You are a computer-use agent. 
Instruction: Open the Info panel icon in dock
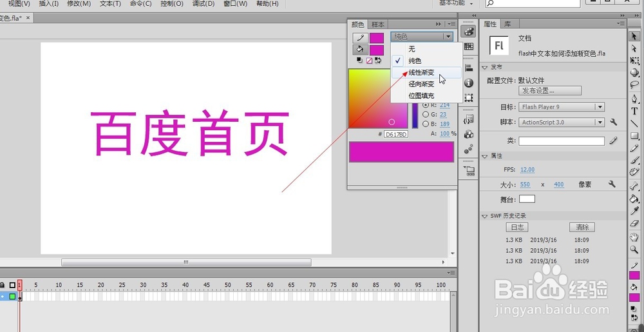pos(469,83)
